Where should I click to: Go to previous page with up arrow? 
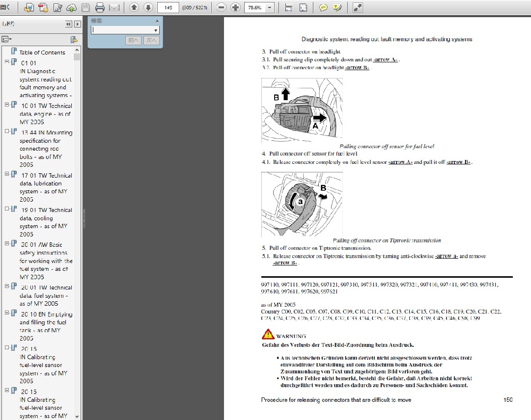pyautogui.click(x=134, y=7)
